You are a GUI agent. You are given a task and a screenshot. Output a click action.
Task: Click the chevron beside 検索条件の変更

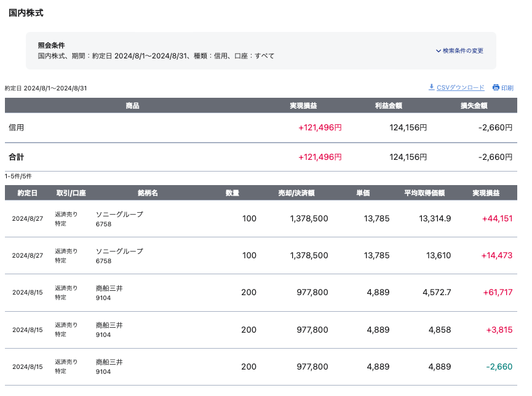pos(439,51)
